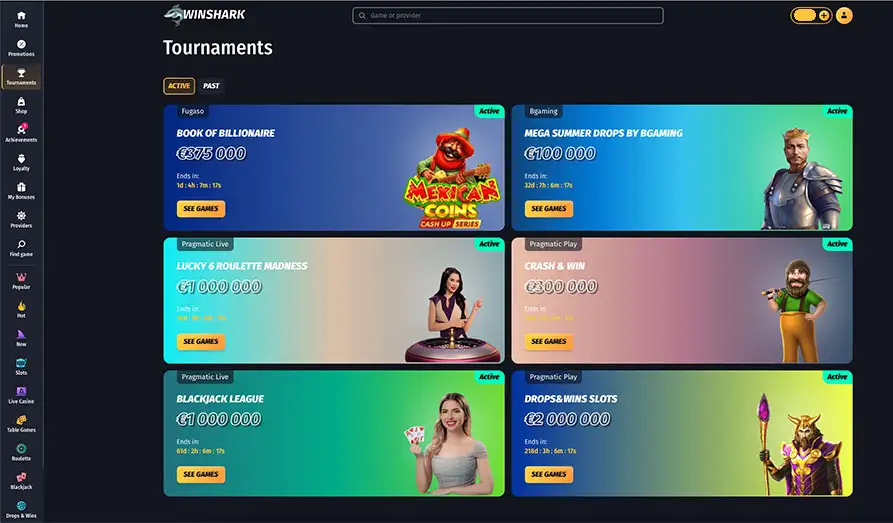This screenshot has width=893, height=523.
Task: Click See Games for Blackjack League
Action: point(201,474)
